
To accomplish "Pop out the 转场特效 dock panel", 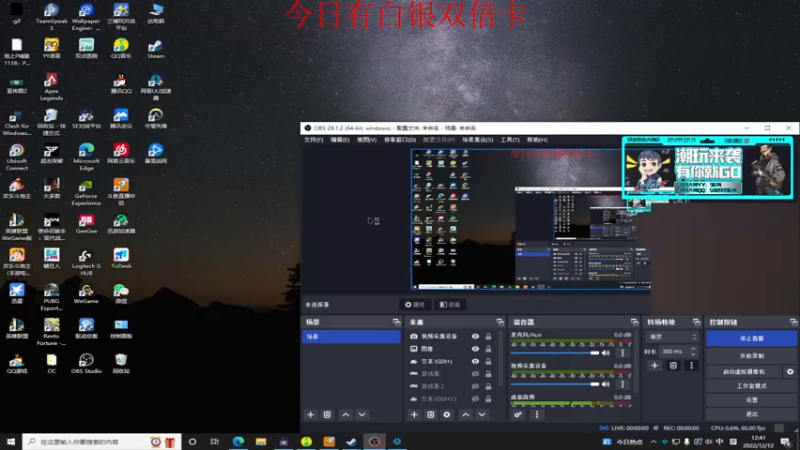I will (x=696, y=322).
